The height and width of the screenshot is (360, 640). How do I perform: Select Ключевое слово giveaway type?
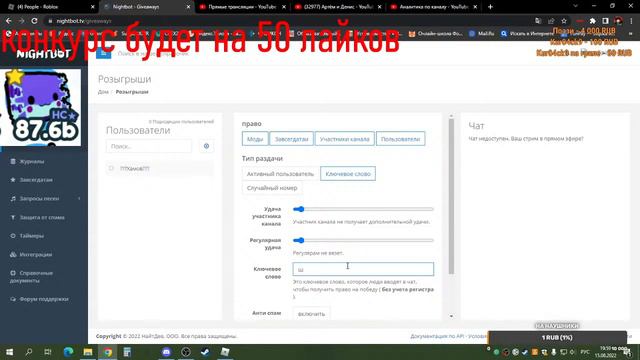click(348, 174)
